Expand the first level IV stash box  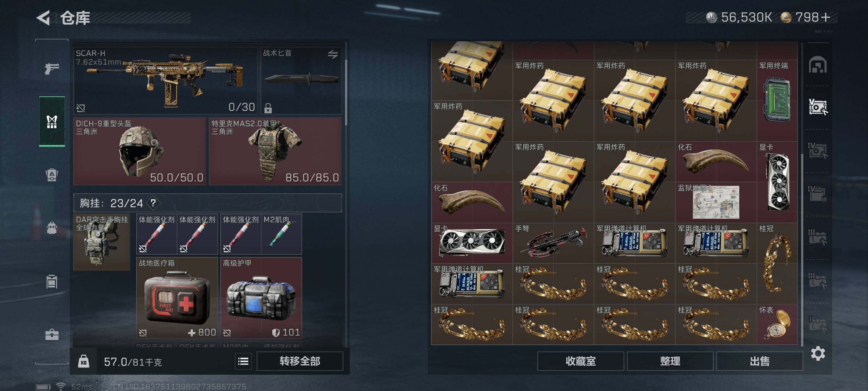(x=818, y=150)
